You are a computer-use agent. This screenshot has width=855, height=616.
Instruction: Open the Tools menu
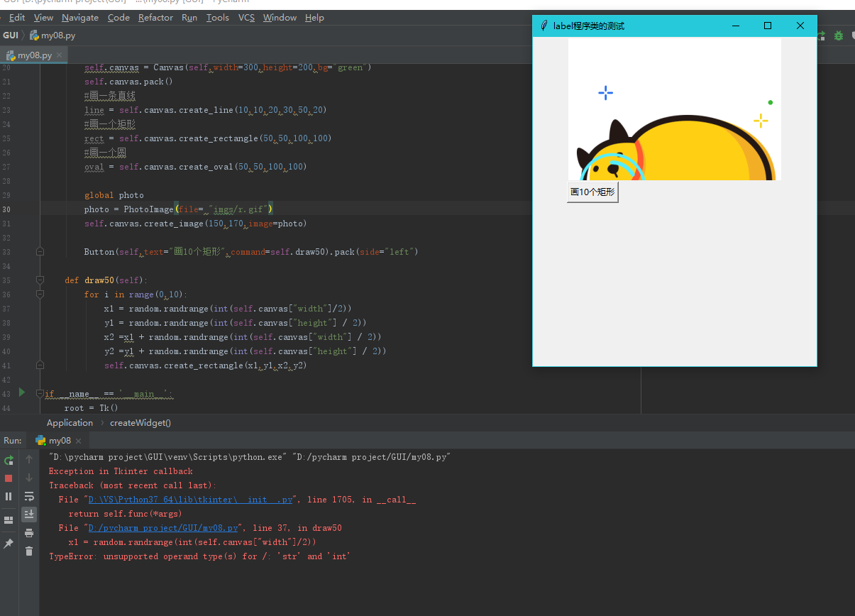tap(218, 18)
